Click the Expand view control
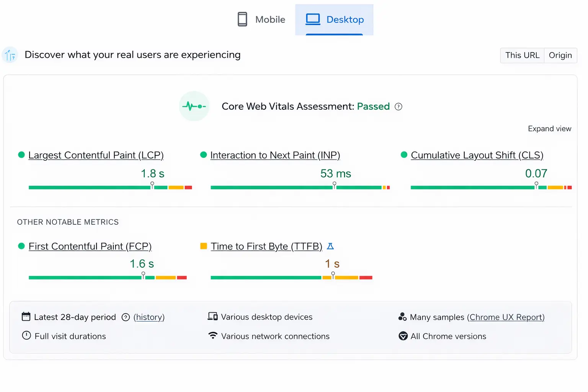 coord(549,129)
